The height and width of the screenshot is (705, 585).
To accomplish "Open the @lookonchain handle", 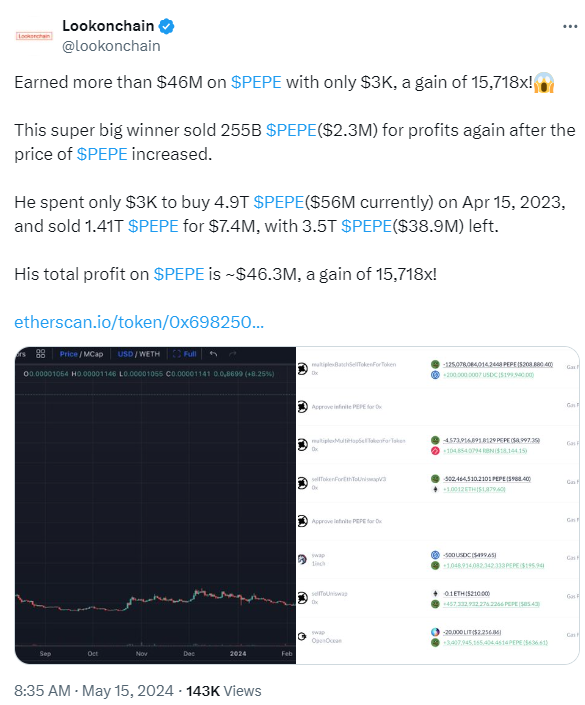I will [x=111, y=46].
